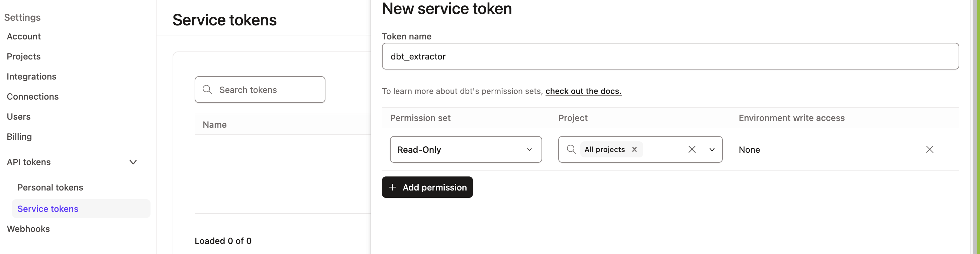Select Service tokens in the sidebar

(x=47, y=208)
